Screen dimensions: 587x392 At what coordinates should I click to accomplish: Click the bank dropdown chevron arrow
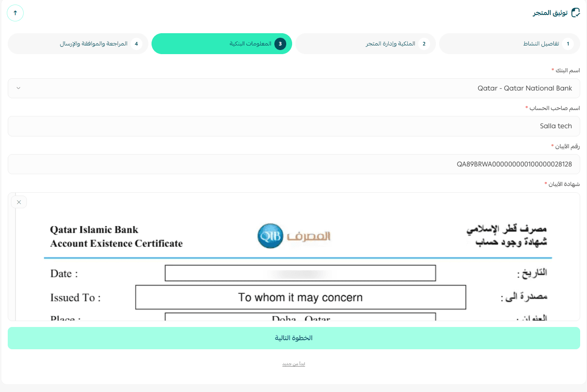[18, 88]
